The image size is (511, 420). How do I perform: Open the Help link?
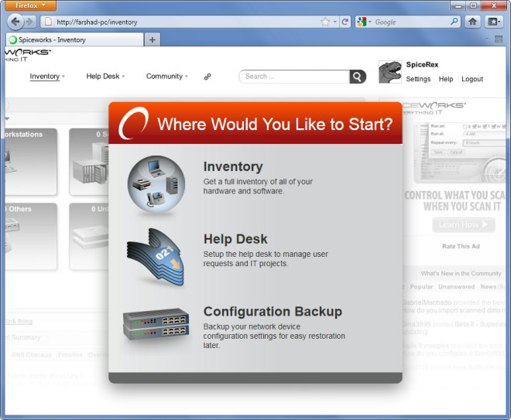[x=446, y=79]
